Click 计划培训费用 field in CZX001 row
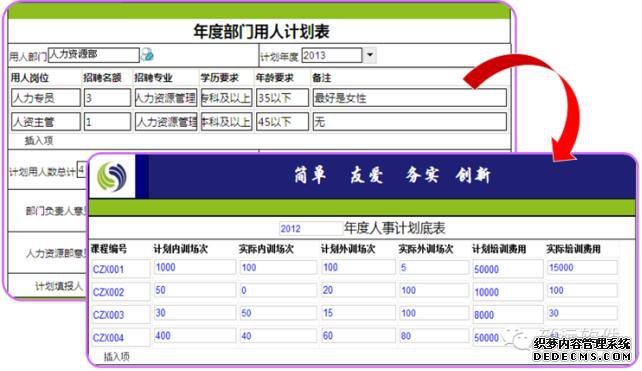The height and width of the screenshot is (371, 642). click(508, 269)
